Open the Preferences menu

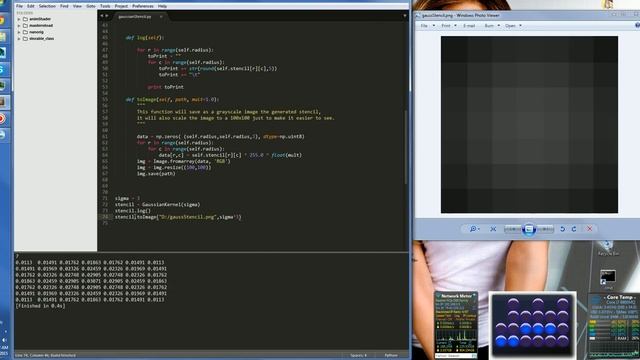pyautogui.click(x=143, y=6)
